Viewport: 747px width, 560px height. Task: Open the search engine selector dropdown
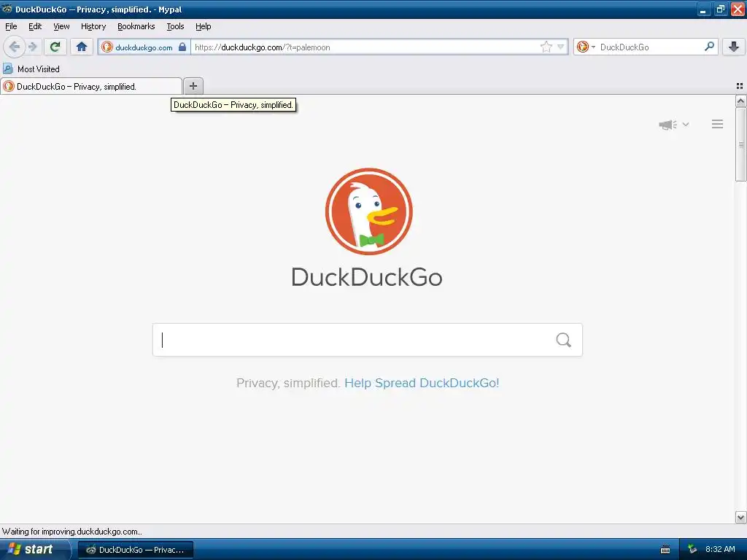click(586, 47)
